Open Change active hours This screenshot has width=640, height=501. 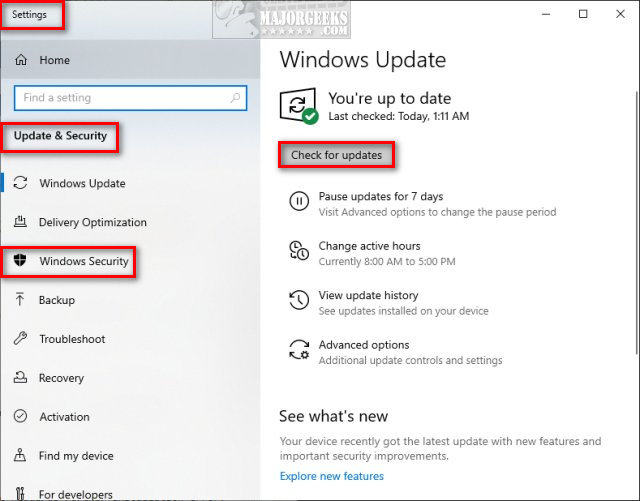pyautogui.click(x=372, y=253)
